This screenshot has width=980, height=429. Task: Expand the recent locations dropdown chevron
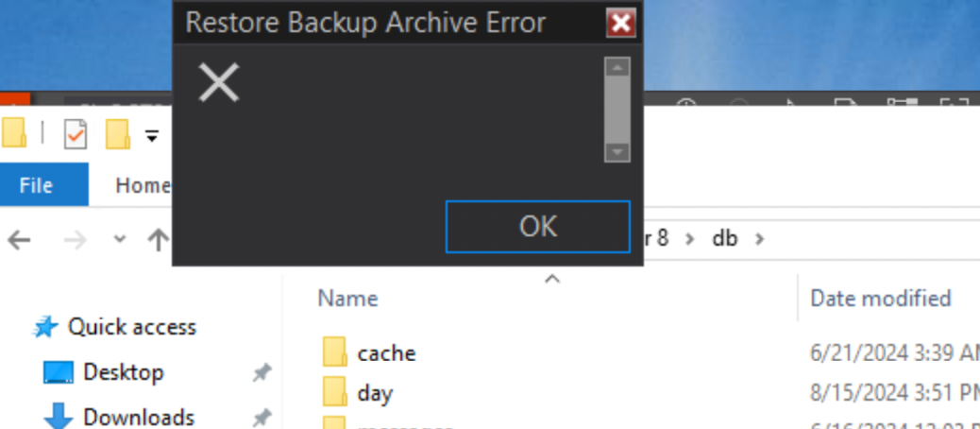click(x=119, y=239)
